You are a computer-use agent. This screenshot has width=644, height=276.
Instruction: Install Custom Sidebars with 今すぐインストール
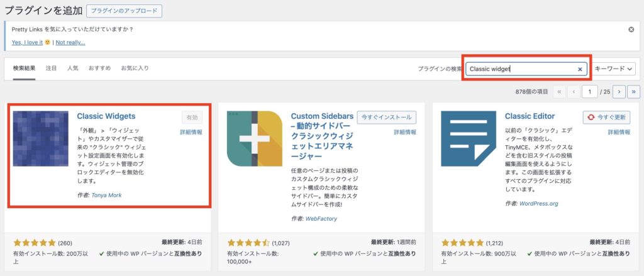click(386, 118)
